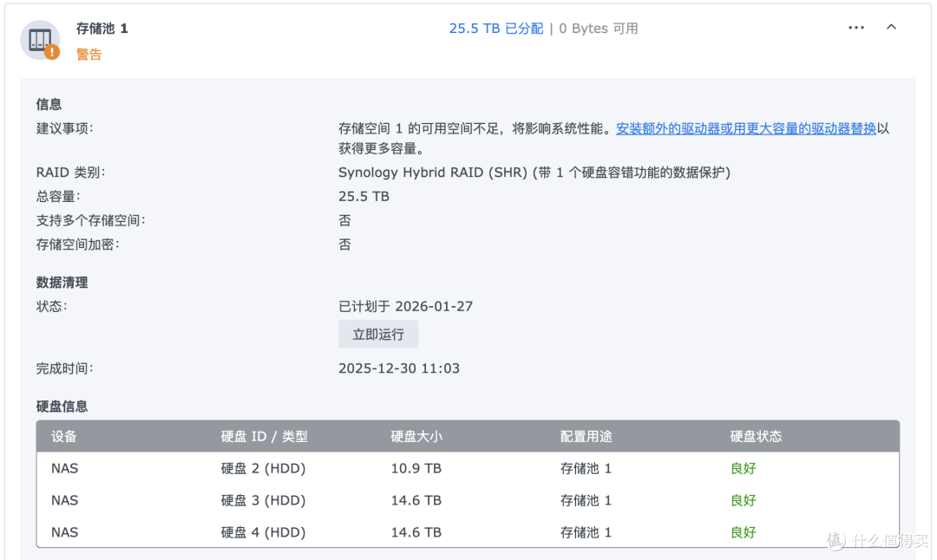
Task: Click 良好 status for 硬盘 4
Action: (x=743, y=532)
